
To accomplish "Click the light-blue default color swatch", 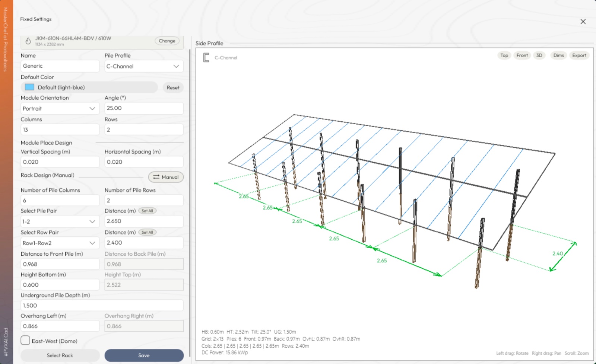I will point(29,87).
